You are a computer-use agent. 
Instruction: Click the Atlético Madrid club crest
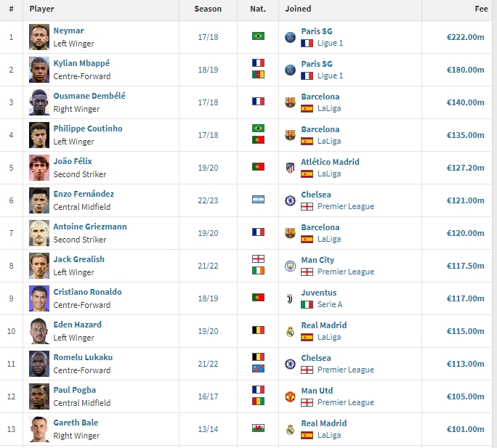point(290,168)
